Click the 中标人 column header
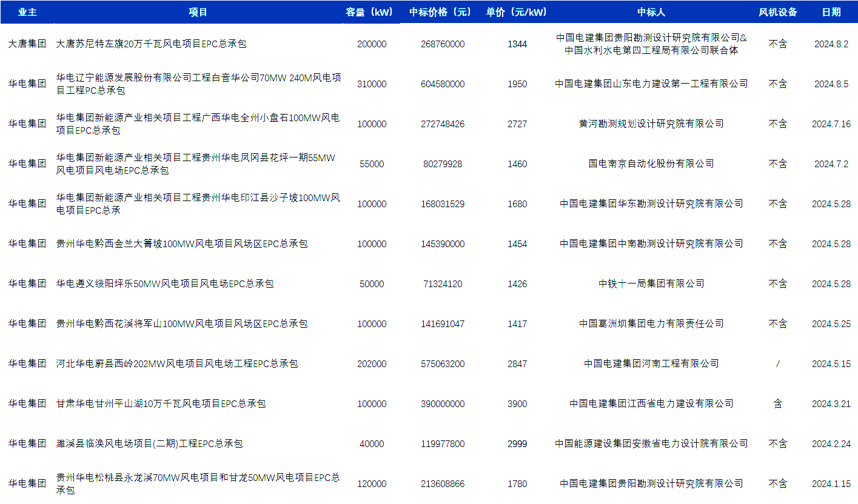 point(651,12)
